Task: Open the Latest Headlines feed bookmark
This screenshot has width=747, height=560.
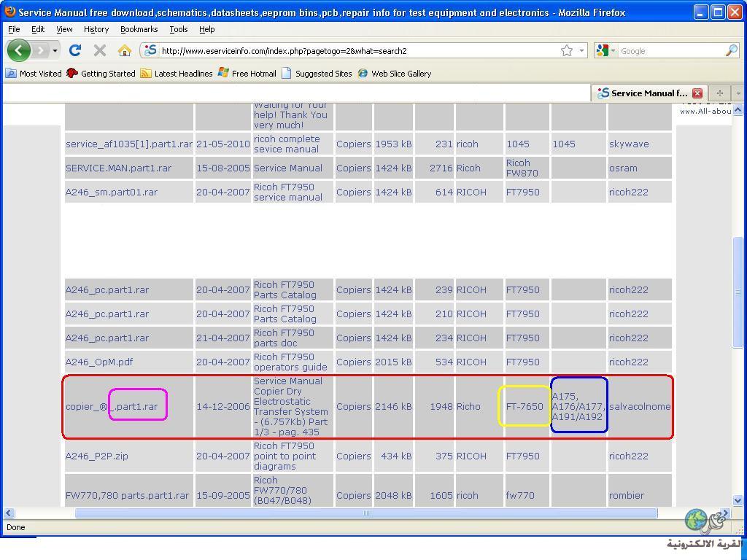Action: click(x=177, y=74)
